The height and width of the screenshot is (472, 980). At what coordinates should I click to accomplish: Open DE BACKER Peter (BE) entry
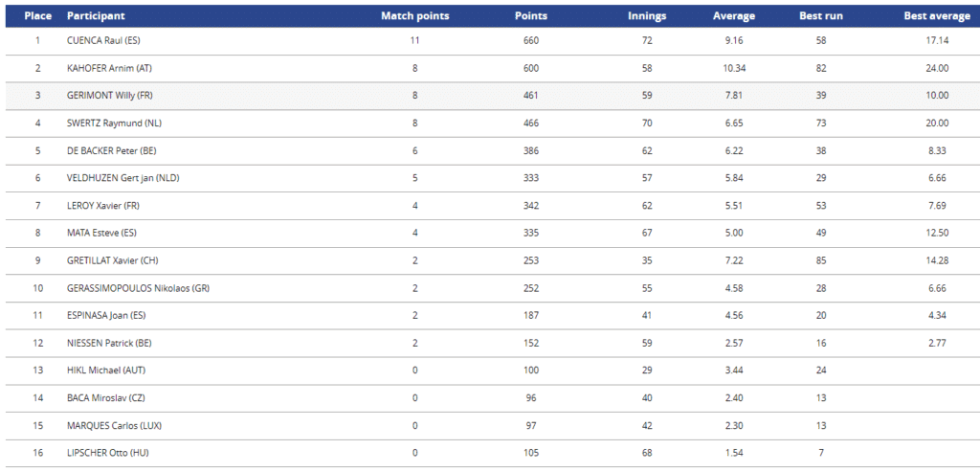tap(111, 150)
